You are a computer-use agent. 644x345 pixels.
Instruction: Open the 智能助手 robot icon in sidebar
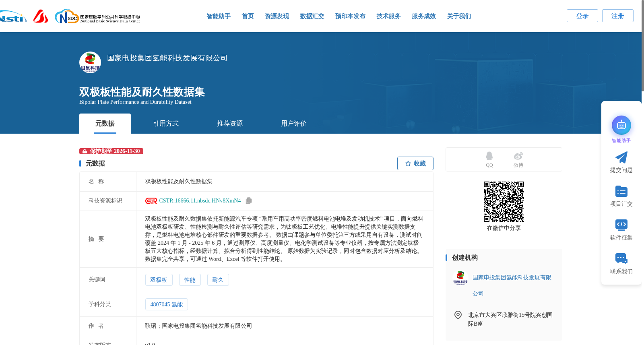coord(621,125)
